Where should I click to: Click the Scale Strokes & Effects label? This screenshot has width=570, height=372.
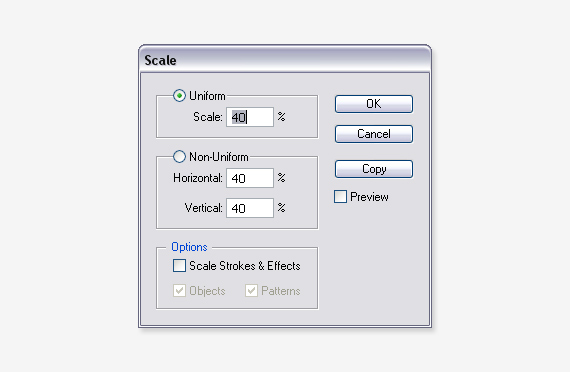coord(245,266)
